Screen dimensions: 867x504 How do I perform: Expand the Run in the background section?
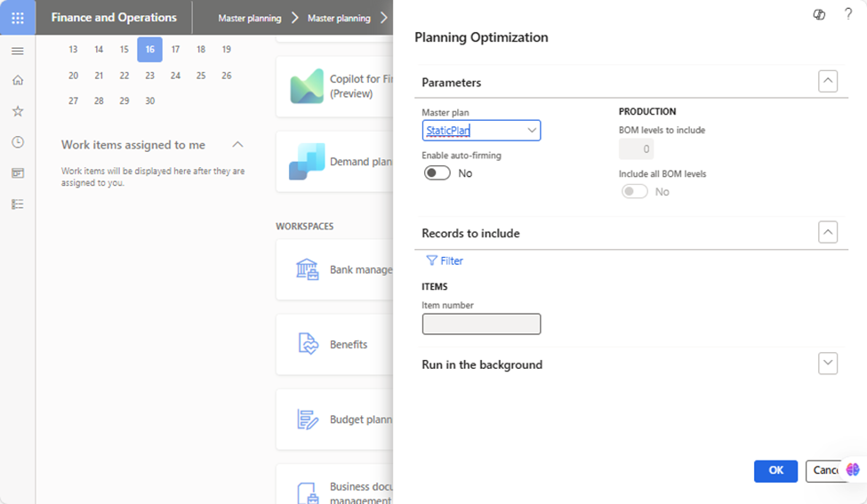[828, 363]
